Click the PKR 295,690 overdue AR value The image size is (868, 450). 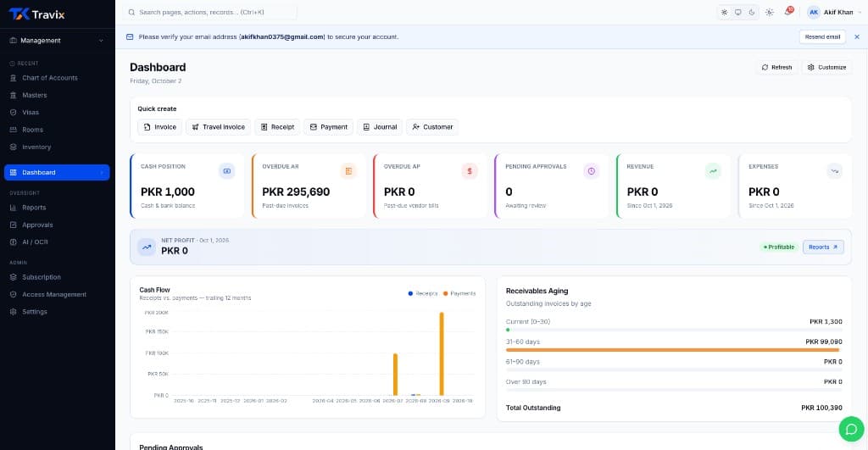click(296, 192)
